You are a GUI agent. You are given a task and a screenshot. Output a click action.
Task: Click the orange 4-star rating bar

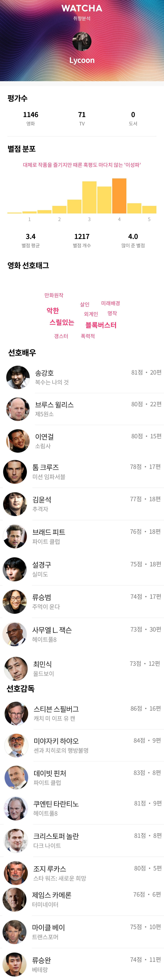[119, 196]
